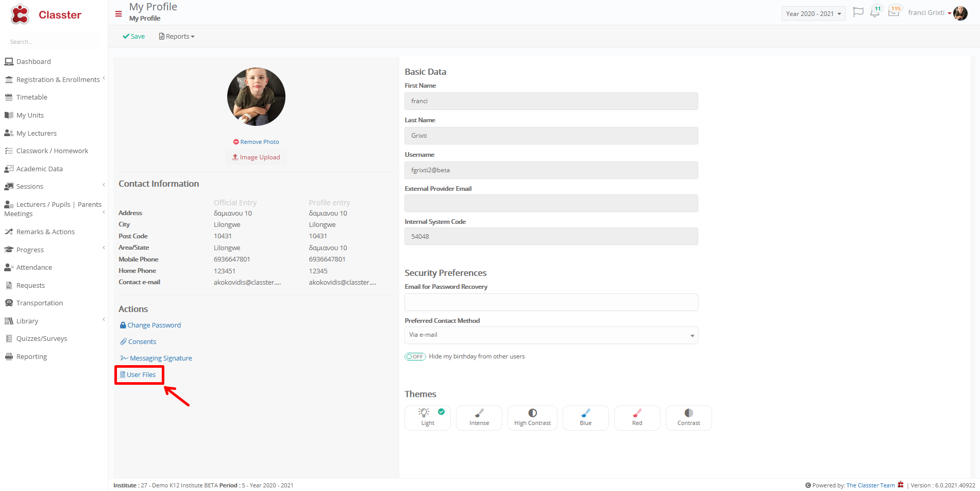This screenshot has width=980, height=491.
Task: Expand the Library menu
Action: [104, 320]
